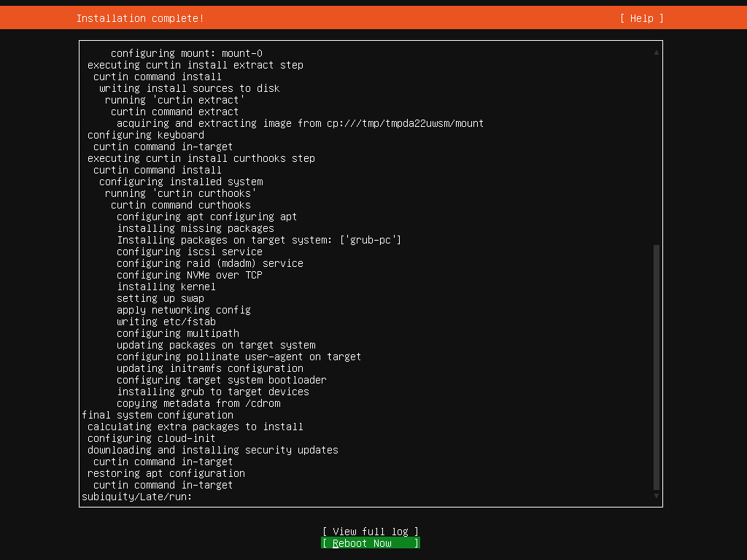Click the View full log button
This screenshot has width=747, height=560.
371,532
